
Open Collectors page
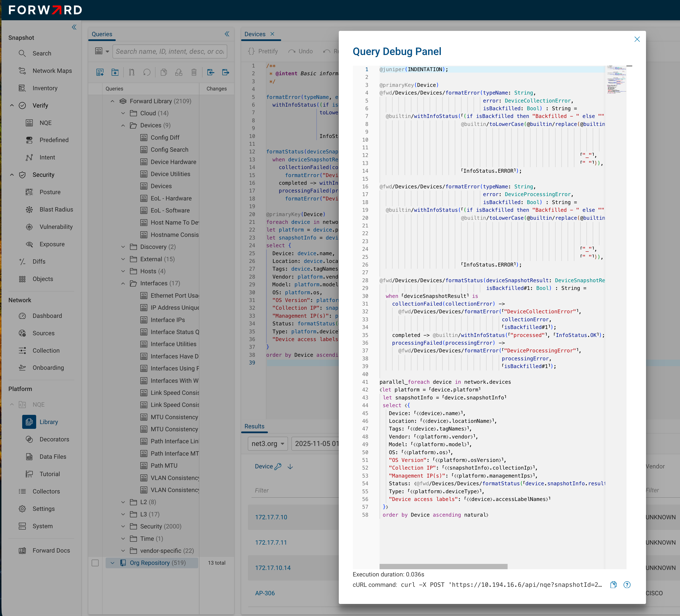(x=46, y=492)
